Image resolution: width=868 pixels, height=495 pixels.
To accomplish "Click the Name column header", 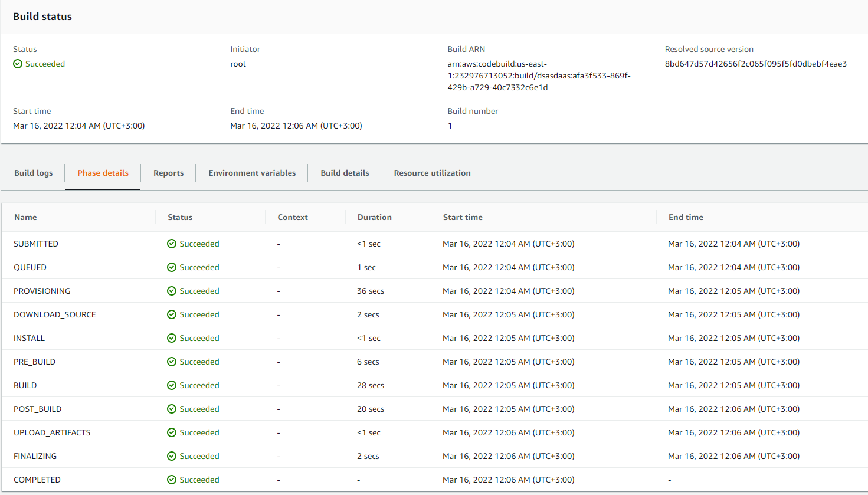I will click(x=25, y=217).
